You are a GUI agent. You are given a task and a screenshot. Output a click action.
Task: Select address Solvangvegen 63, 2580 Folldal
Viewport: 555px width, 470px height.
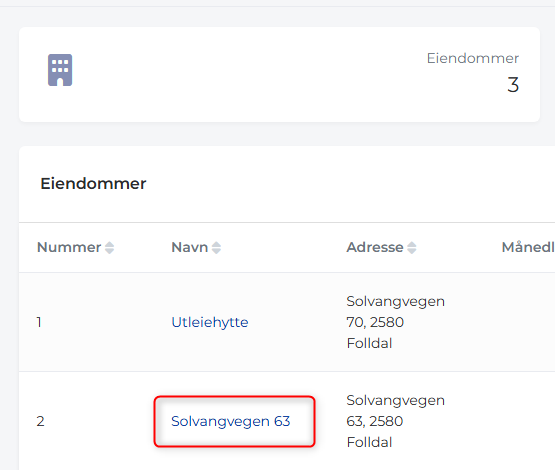point(395,421)
